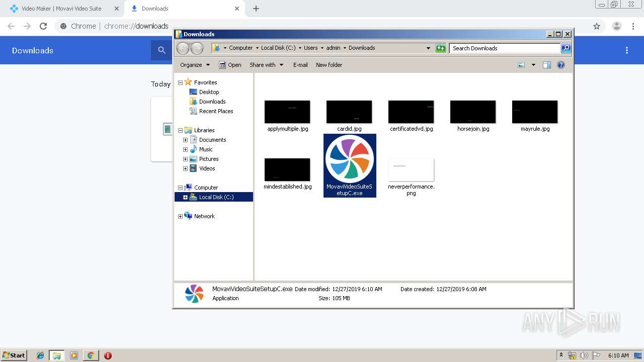Open the Organize menu
The image size is (644, 362).
pyautogui.click(x=195, y=65)
